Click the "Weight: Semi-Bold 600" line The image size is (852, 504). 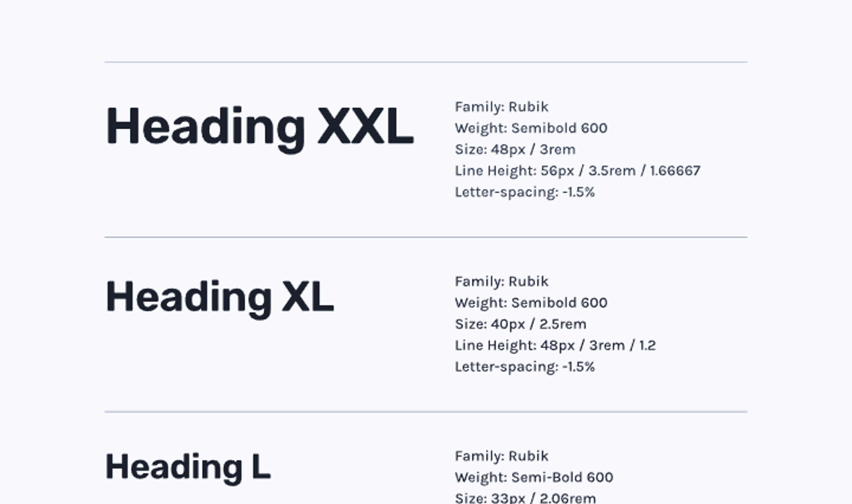point(534,478)
